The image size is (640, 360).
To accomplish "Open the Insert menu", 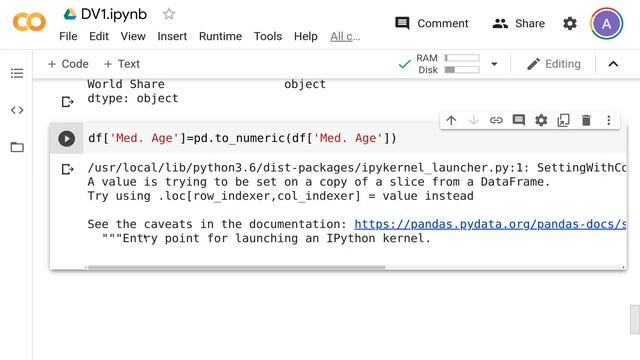I will 172,36.
